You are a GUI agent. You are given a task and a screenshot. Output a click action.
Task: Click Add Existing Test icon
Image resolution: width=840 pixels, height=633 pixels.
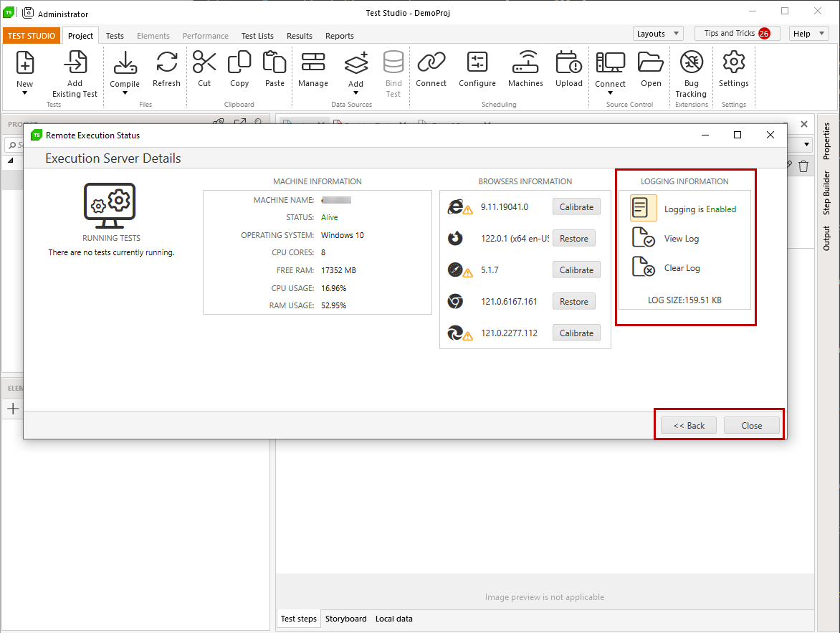pos(75,62)
